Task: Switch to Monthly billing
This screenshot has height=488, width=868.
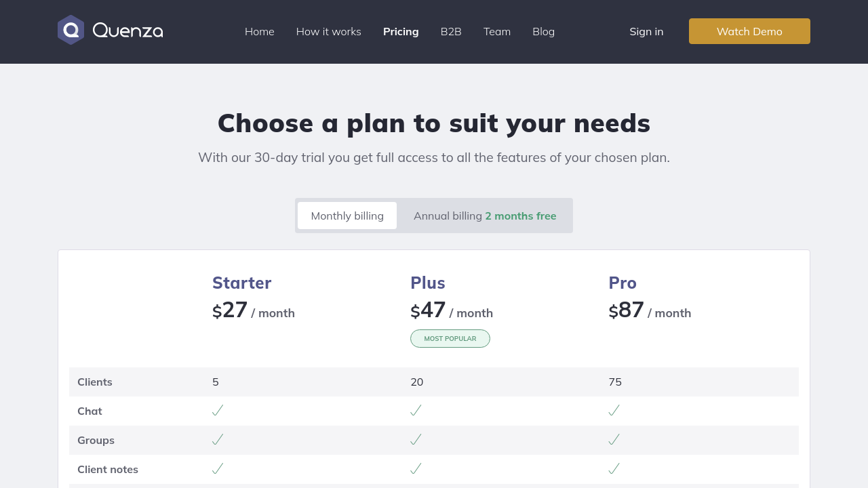Action: coord(347,216)
